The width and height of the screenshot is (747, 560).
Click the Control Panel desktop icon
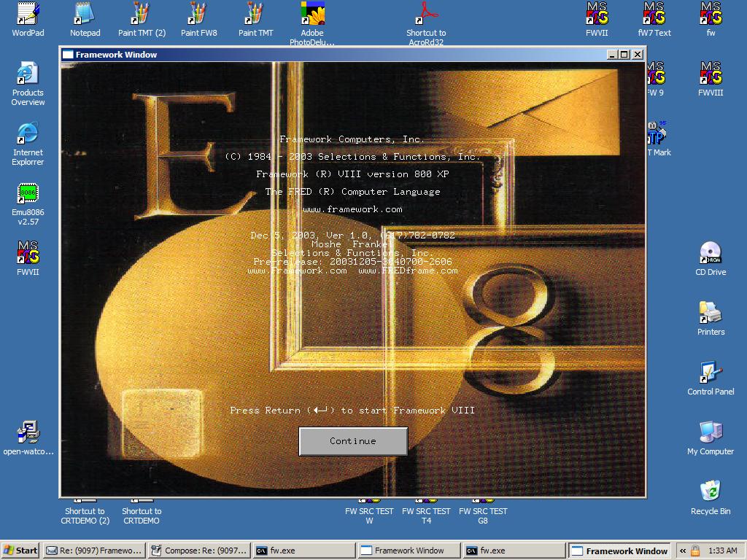tap(711, 378)
